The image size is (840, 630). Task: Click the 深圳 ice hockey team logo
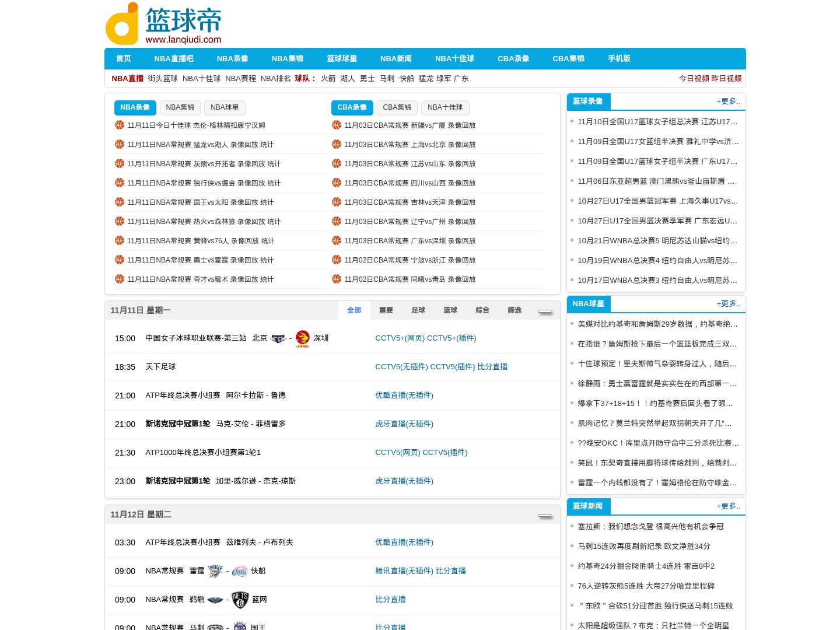click(303, 338)
